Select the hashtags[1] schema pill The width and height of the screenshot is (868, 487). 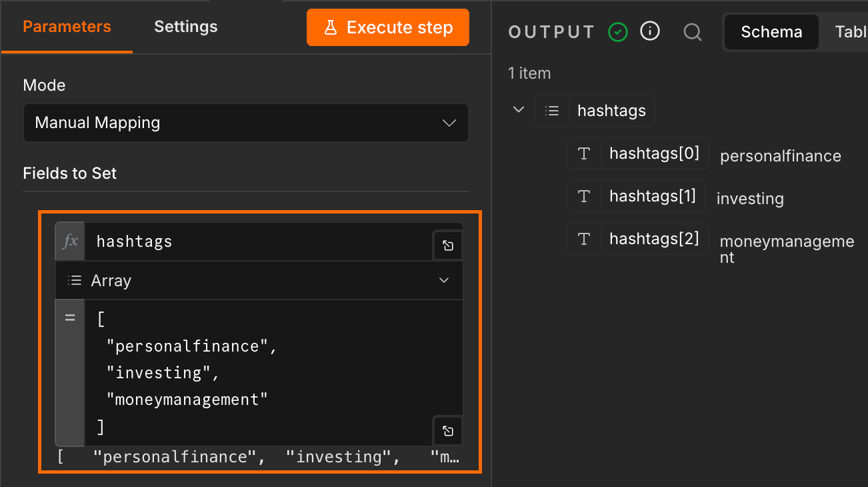[x=636, y=196]
